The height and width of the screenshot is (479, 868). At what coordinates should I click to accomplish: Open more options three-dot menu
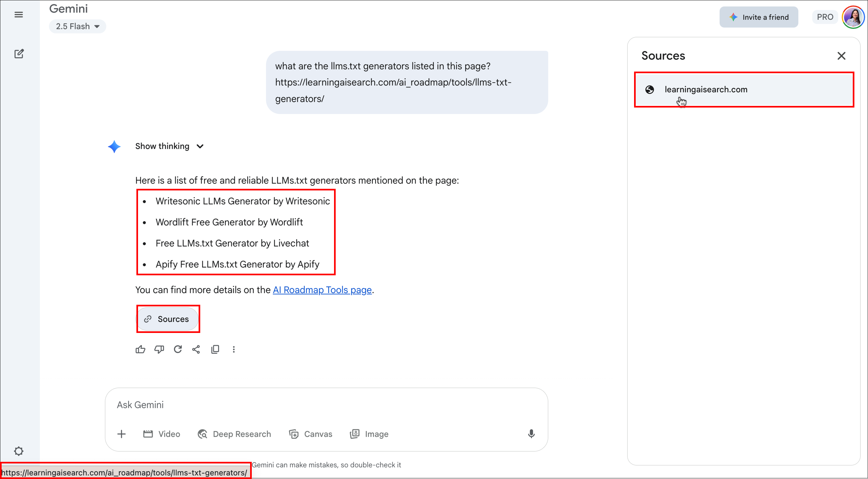click(x=234, y=349)
